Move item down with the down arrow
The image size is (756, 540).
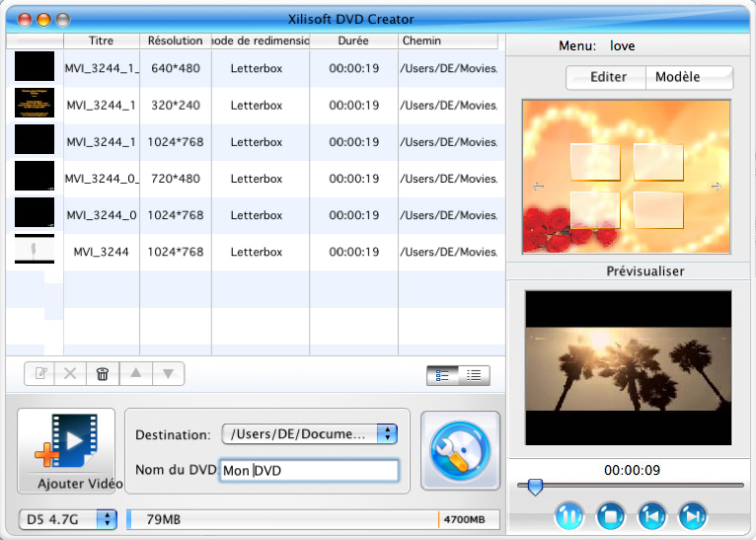pos(168,374)
